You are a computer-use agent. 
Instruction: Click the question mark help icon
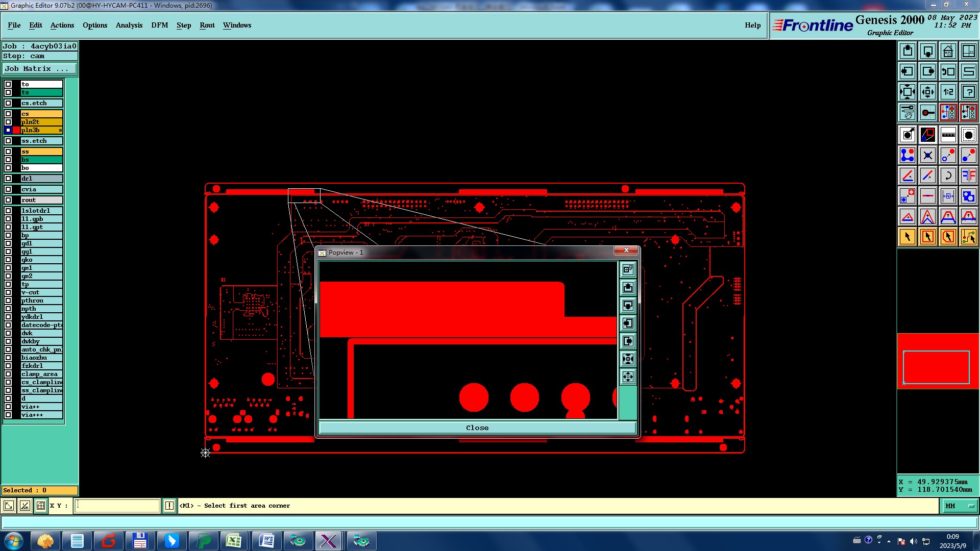point(968,92)
